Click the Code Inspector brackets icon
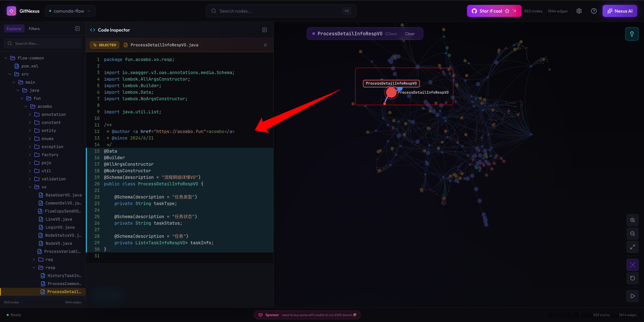The height and width of the screenshot is (322, 644). click(x=93, y=30)
